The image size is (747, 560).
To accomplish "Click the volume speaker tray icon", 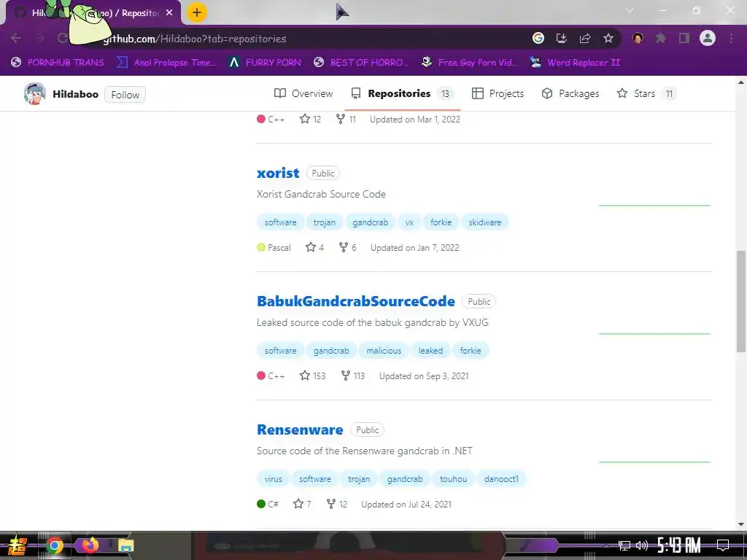I will click(x=642, y=545).
